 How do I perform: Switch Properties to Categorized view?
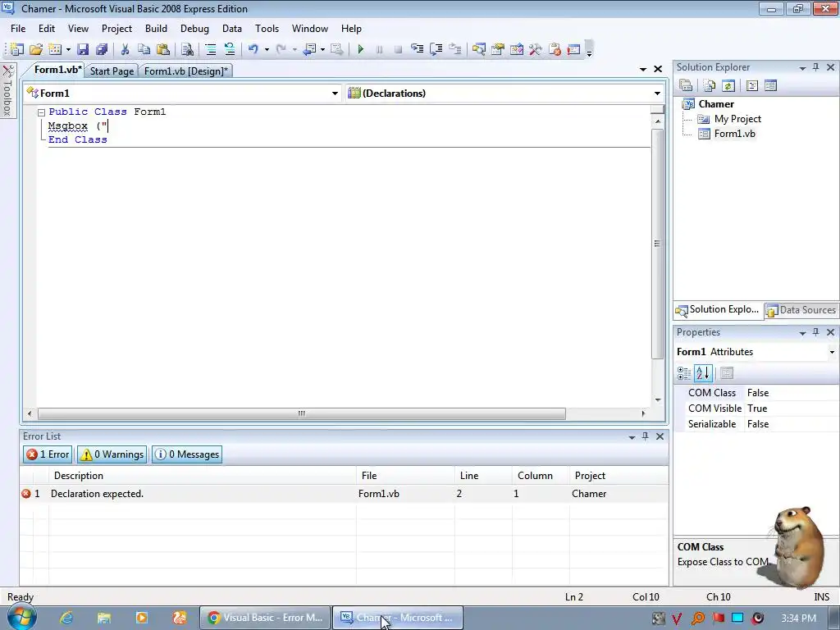(x=684, y=373)
